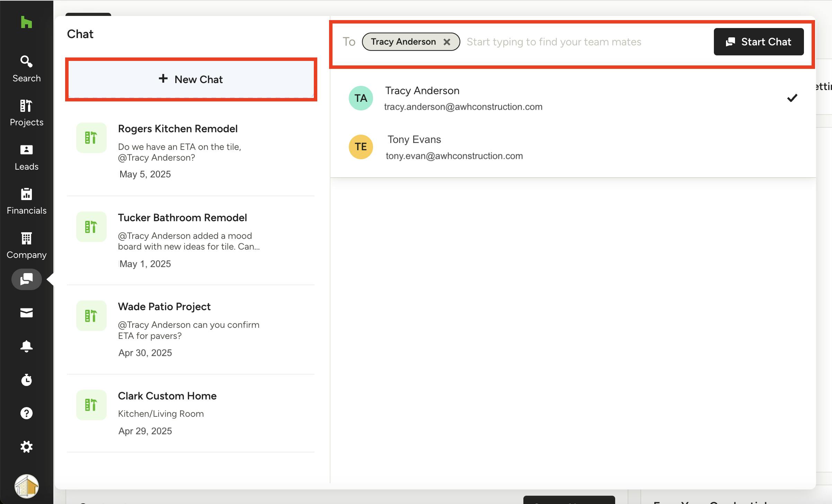Open the help question mark icon
This screenshot has height=504, width=832.
(26, 413)
